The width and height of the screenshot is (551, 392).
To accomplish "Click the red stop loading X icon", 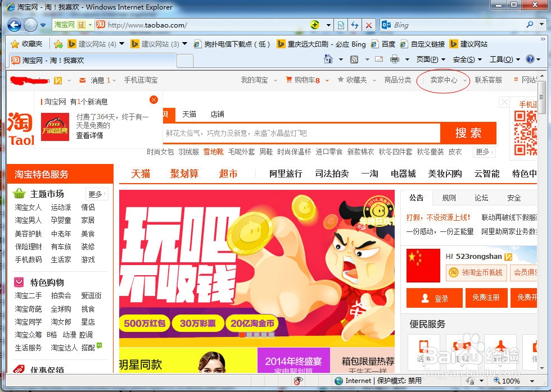I will tap(369, 25).
